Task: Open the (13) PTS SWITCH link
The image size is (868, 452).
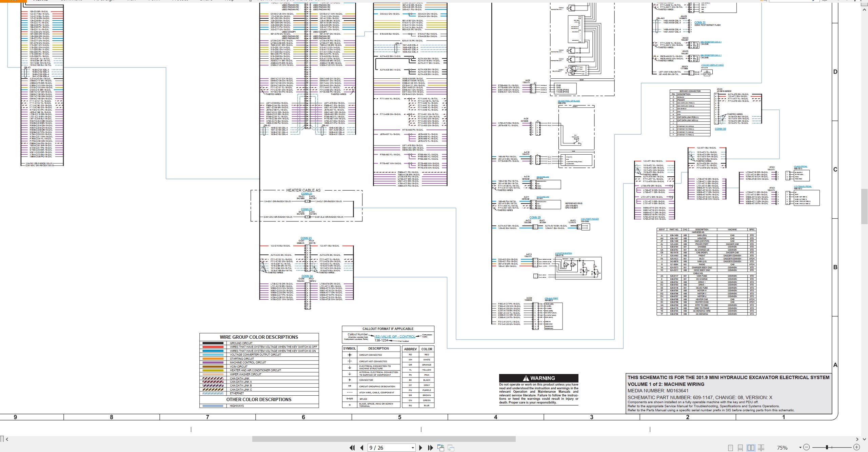Action: tap(564, 253)
